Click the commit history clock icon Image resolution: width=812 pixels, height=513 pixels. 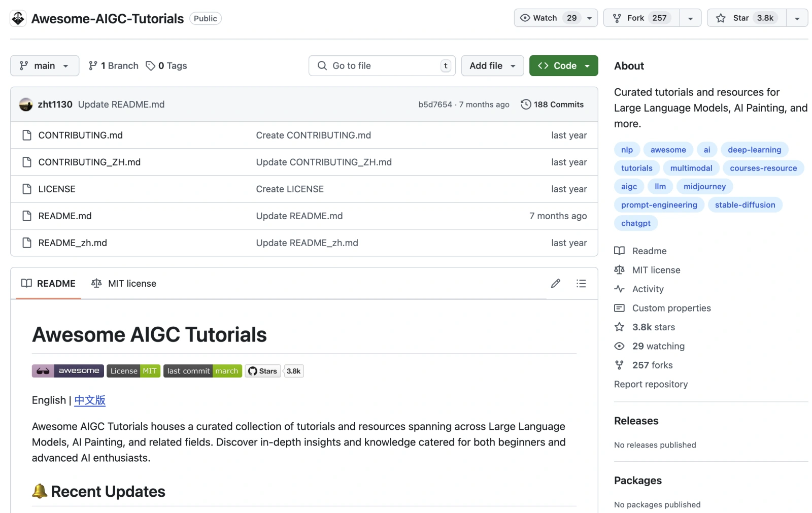pos(526,105)
